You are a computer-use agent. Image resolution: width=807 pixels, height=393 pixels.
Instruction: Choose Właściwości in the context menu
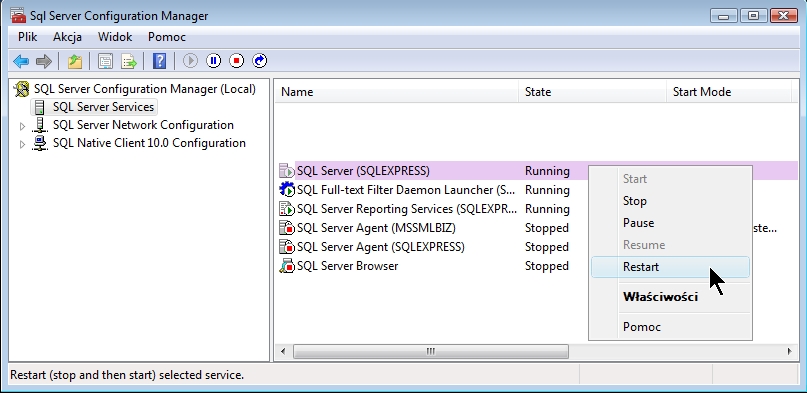coord(670,297)
